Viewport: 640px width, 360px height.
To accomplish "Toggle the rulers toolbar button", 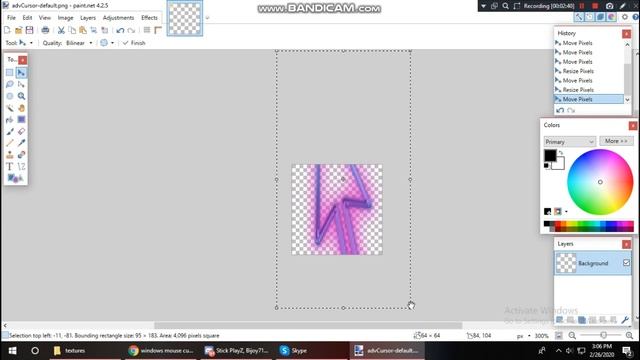I will coord(158,30).
